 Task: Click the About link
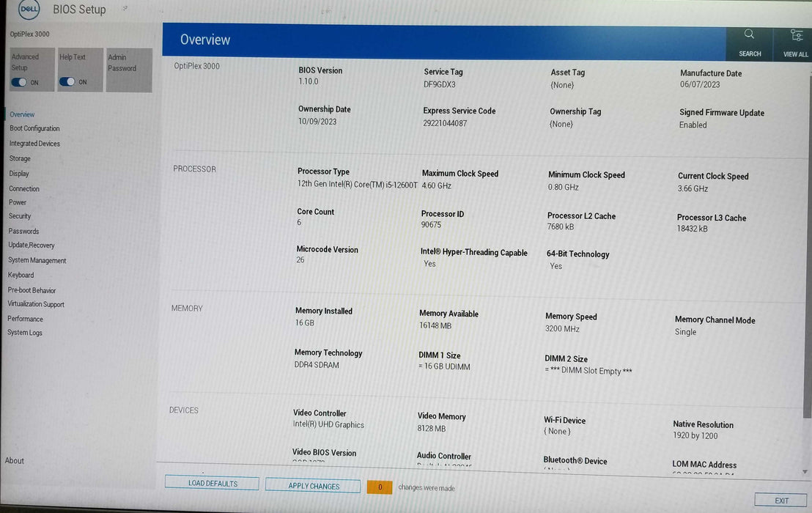[14, 460]
